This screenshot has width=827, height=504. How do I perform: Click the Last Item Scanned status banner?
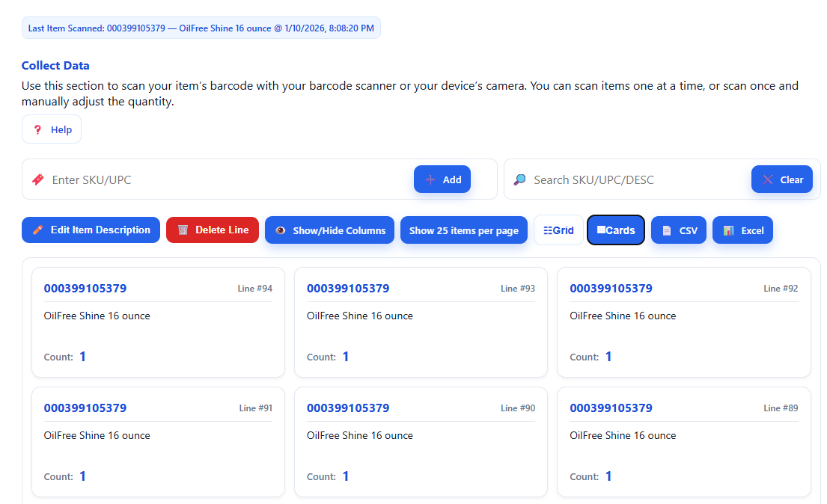coord(201,27)
